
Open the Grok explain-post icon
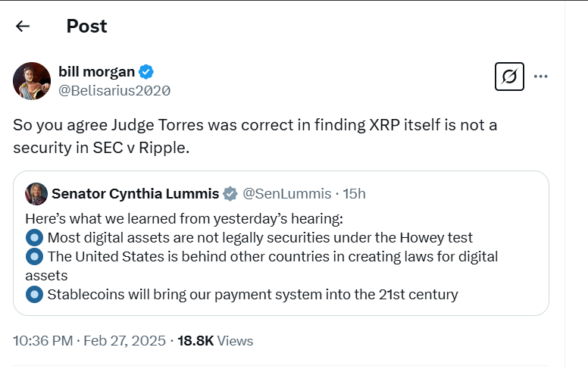click(x=509, y=77)
